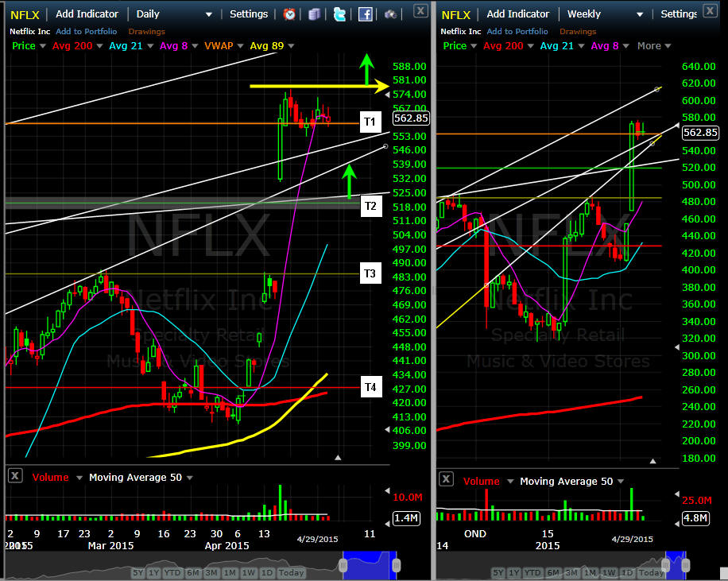The image size is (728, 581).
Task: Click the upper price-axis scale arrow in Daily chart
Action: point(387,95)
